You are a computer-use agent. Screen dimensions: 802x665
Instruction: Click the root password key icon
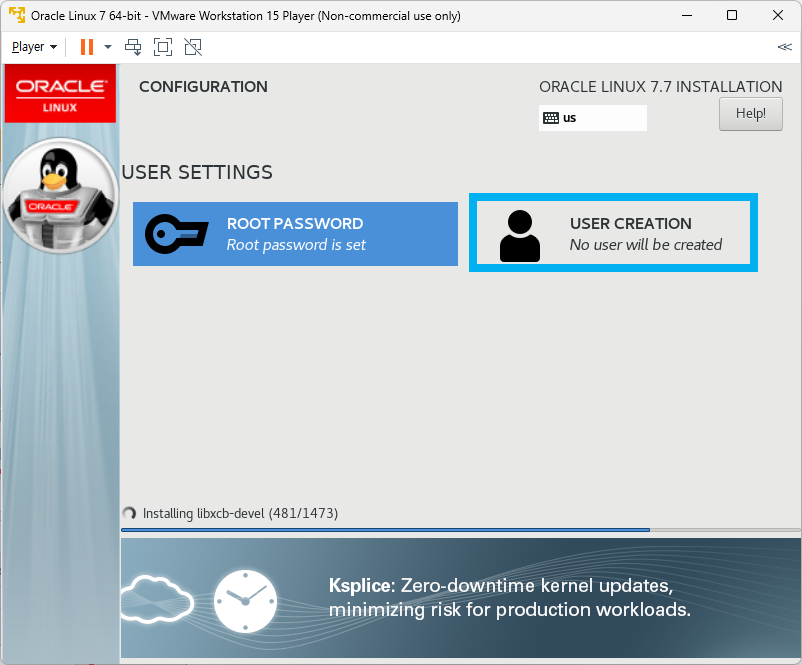[176, 234]
